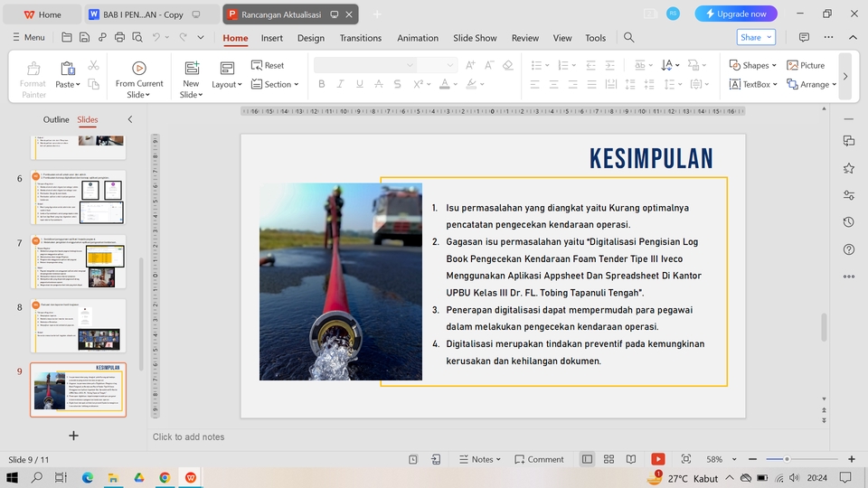The height and width of the screenshot is (488, 868).
Task: Open the Design tab
Action: pos(310,38)
